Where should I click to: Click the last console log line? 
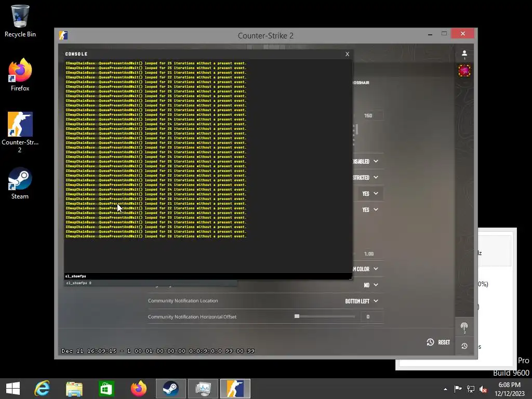pyautogui.click(x=156, y=236)
